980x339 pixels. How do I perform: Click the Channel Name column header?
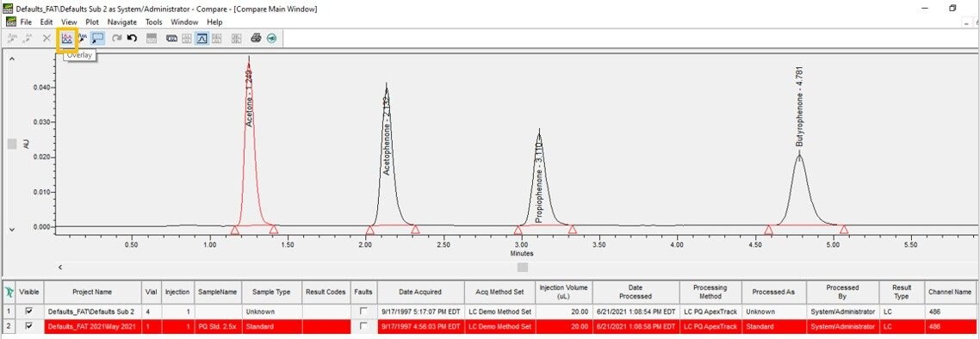coord(949,292)
